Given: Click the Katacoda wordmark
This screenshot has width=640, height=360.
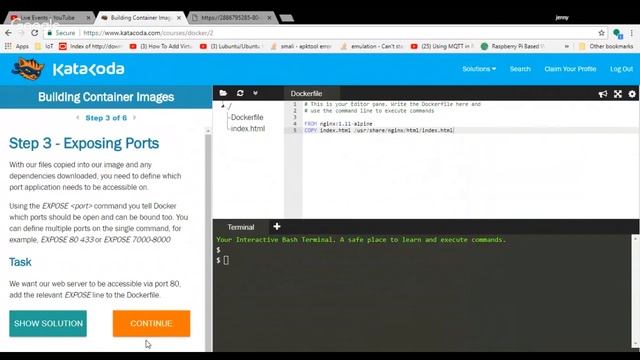Looking at the screenshot, I should 89,69.
